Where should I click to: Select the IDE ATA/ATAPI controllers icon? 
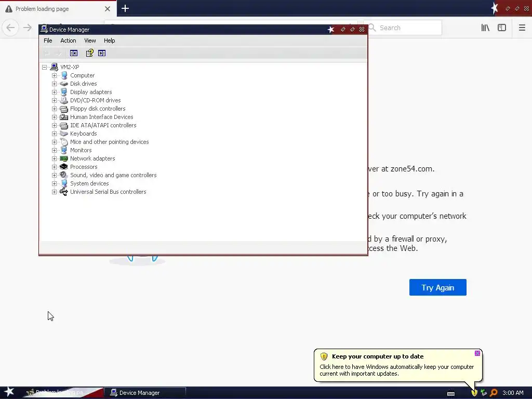pyautogui.click(x=64, y=125)
